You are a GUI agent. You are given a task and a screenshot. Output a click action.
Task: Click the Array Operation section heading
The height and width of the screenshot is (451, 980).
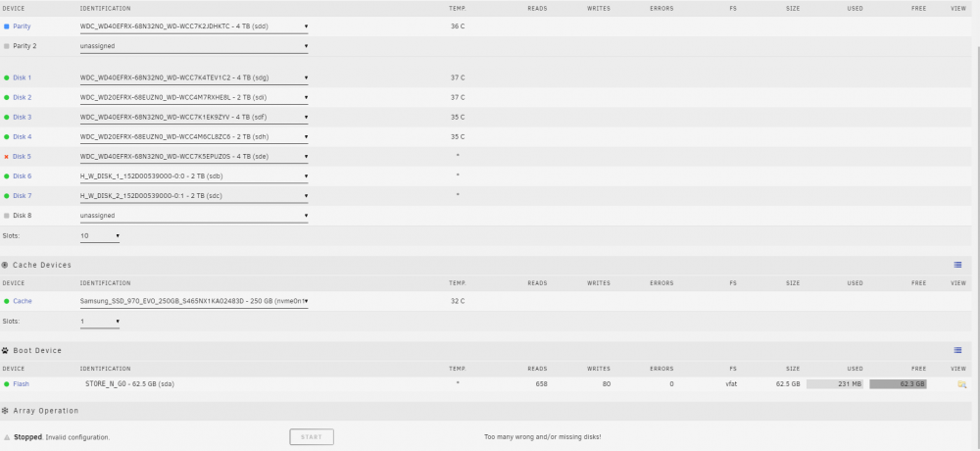(46, 411)
